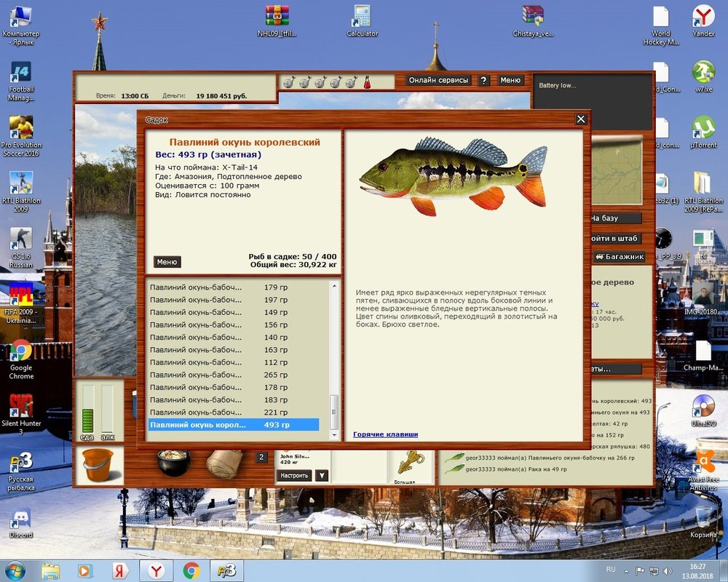
Task: Click Меню button in fish info panel
Action: point(167,262)
